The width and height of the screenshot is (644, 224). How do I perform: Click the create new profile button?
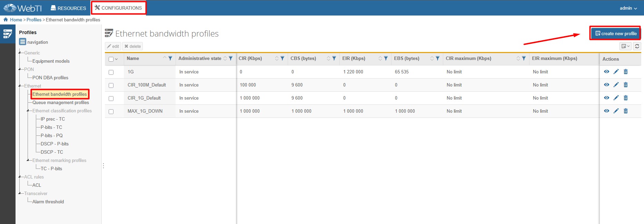pos(615,33)
